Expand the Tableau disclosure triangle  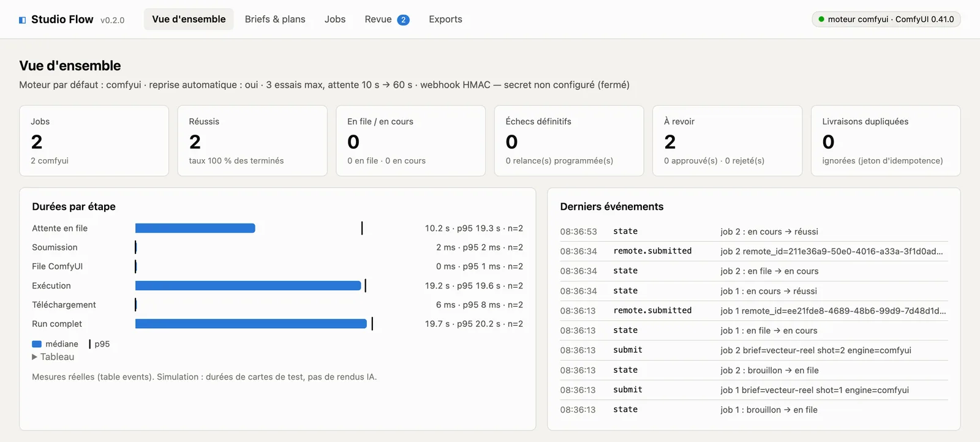tap(34, 357)
